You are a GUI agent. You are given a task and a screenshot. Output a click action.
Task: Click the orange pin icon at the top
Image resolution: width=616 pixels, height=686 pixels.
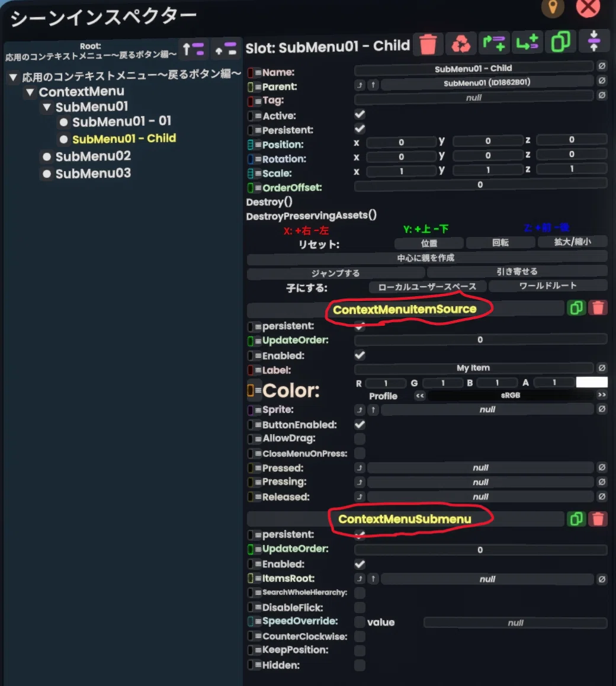553,8
